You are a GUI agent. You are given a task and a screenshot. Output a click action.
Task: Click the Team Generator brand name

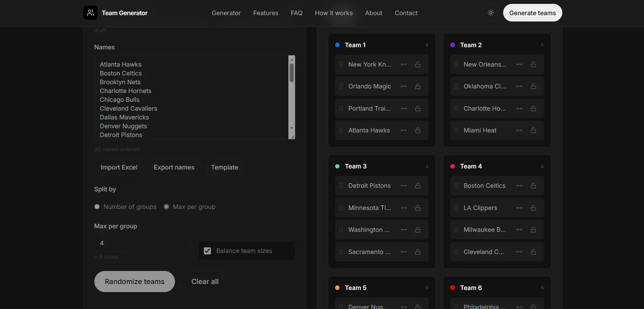(x=125, y=13)
